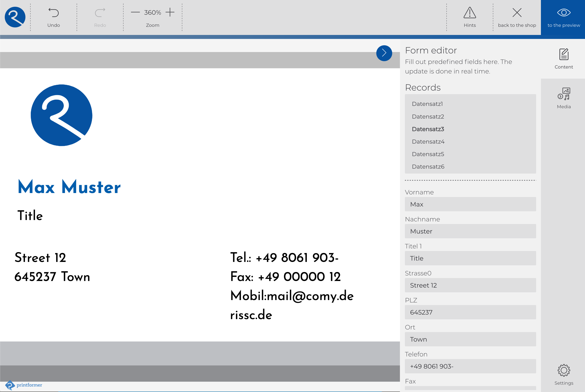Image resolution: width=585 pixels, height=392 pixels.
Task: Select Datensatz3 record entry
Action: [x=428, y=129]
